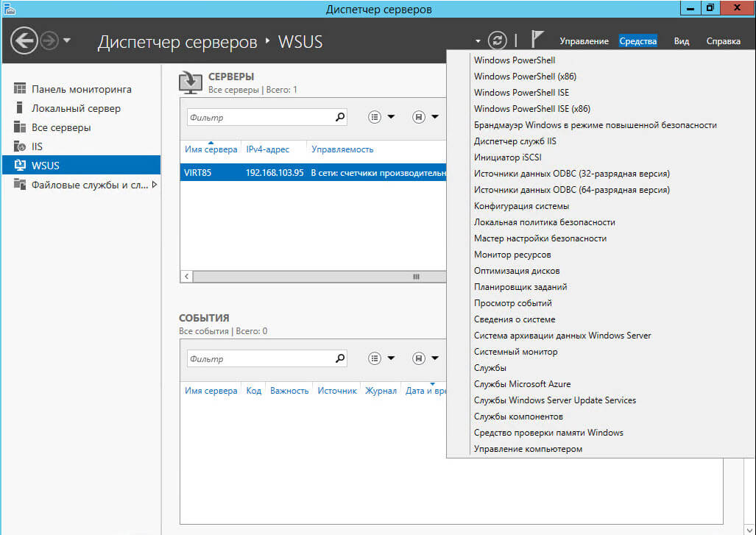756x535 pixels.
Task: Select Панель мониторинга in sidebar
Action: point(82,89)
